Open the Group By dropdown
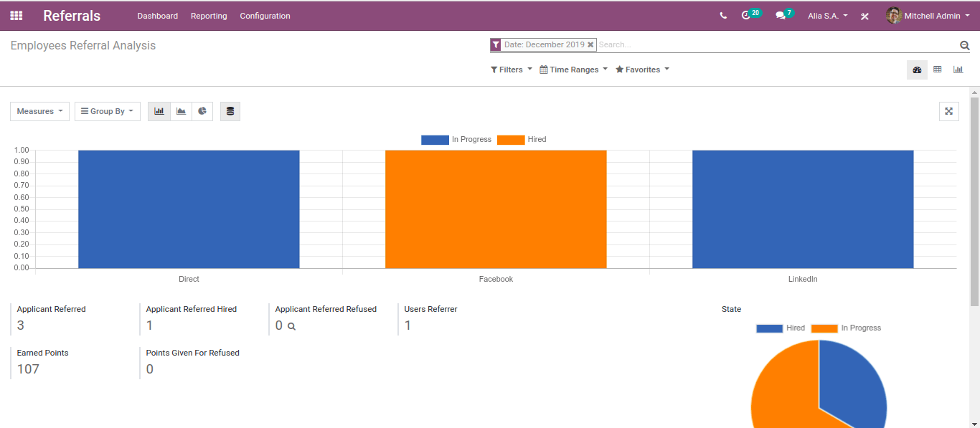The image size is (980, 428). [x=108, y=111]
